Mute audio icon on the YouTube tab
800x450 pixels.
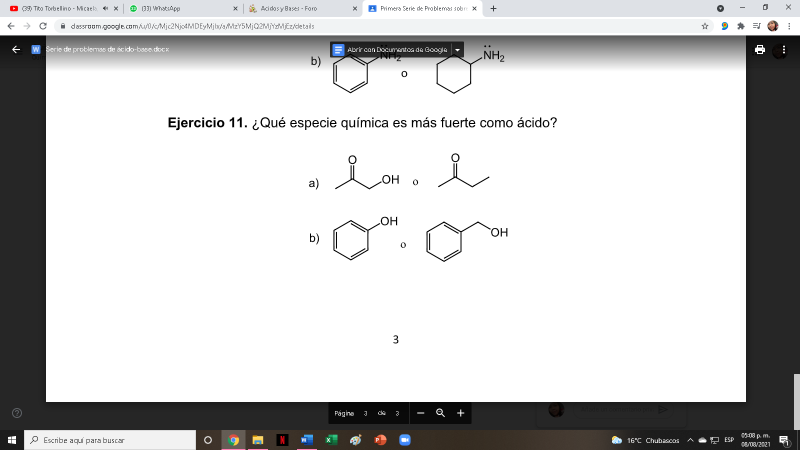pos(106,9)
